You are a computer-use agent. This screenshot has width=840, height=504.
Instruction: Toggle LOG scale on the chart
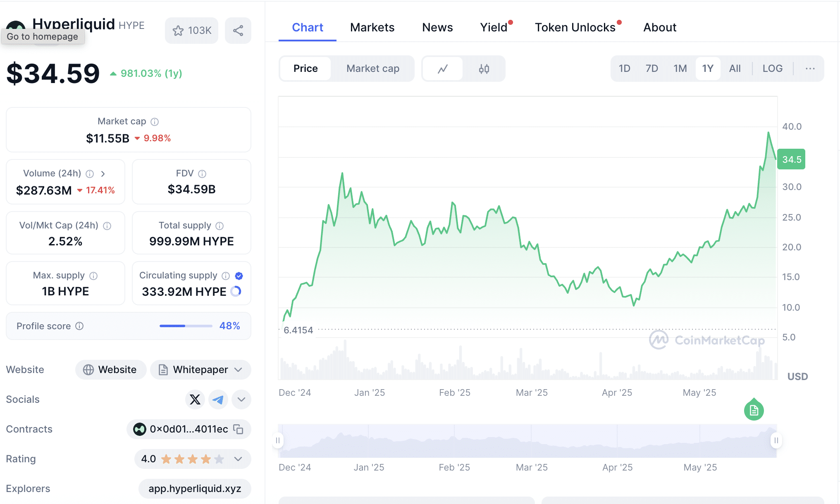(773, 69)
